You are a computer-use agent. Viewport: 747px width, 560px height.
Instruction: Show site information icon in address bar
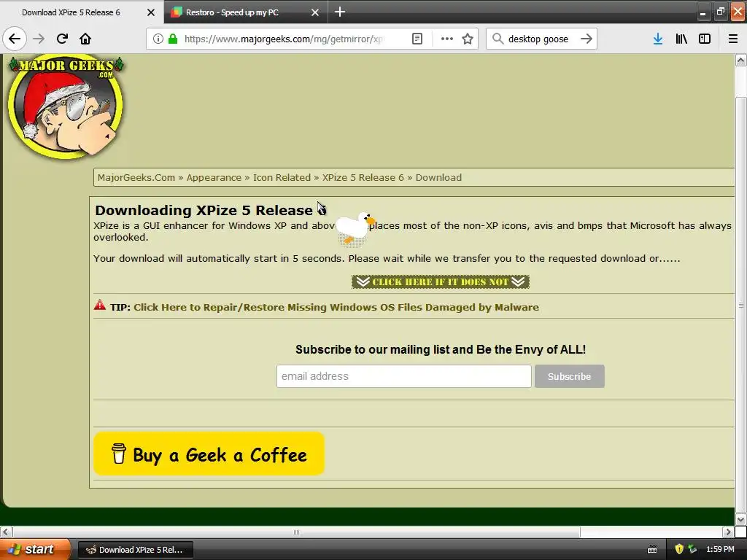coord(158,39)
